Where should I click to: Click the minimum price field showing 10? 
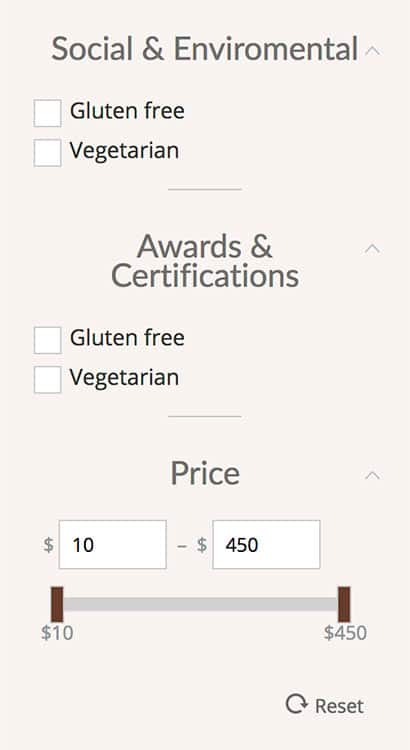pos(112,544)
